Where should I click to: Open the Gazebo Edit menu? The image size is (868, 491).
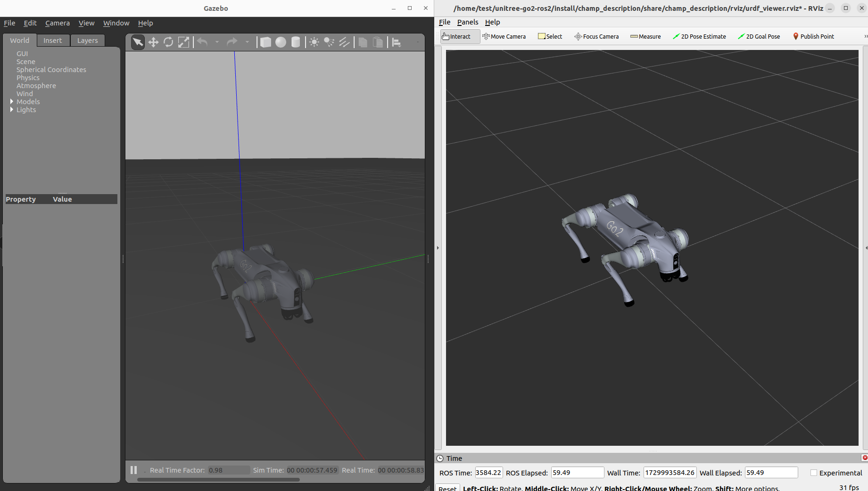[x=30, y=23]
